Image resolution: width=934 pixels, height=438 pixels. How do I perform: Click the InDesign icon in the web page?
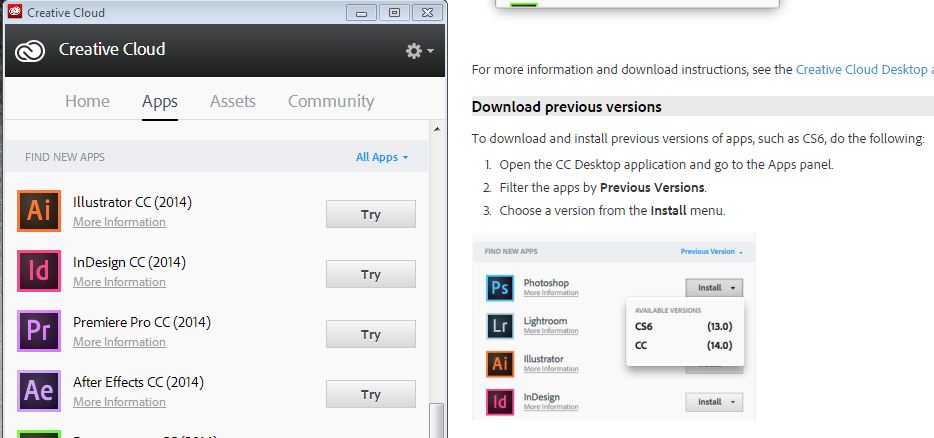pyautogui.click(x=500, y=402)
